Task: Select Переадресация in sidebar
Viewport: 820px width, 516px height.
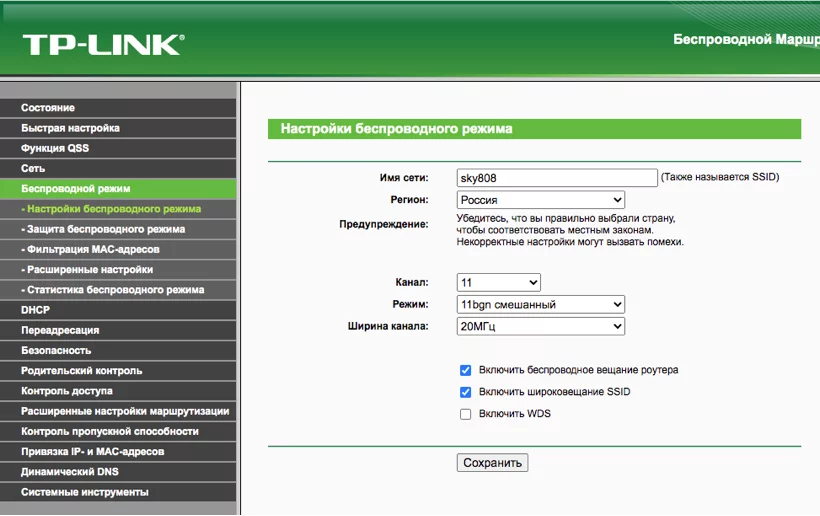Action: tap(118, 330)
